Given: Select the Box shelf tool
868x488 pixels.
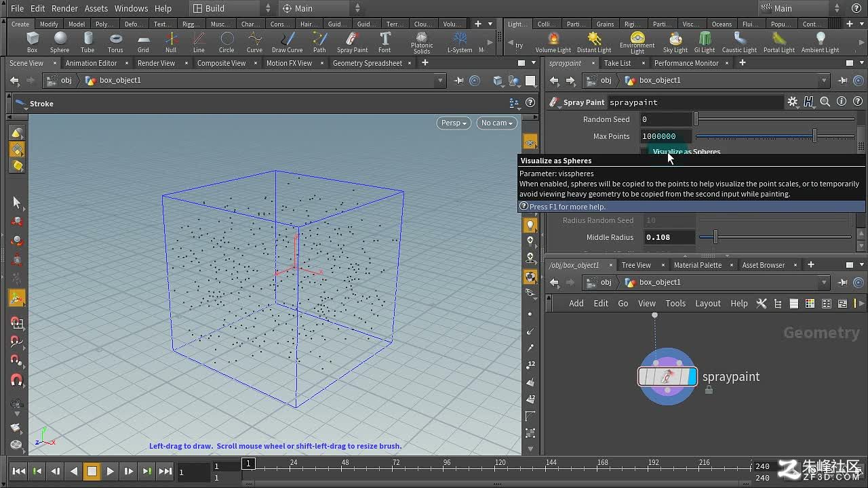Looking at the screenshot, I should coord(32,42).
